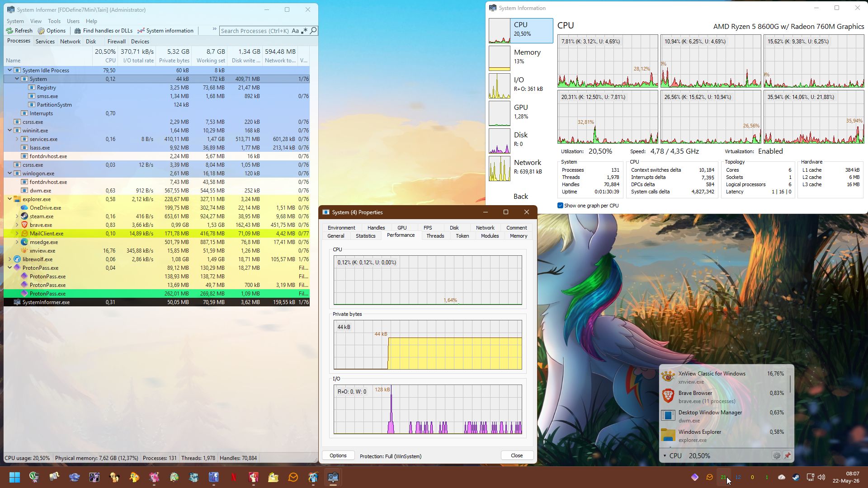Image resolution: width=868 pixels, height=488 pixels.
Task: Click Close button in System Properties dialog
Action: [x=517, y=455]
